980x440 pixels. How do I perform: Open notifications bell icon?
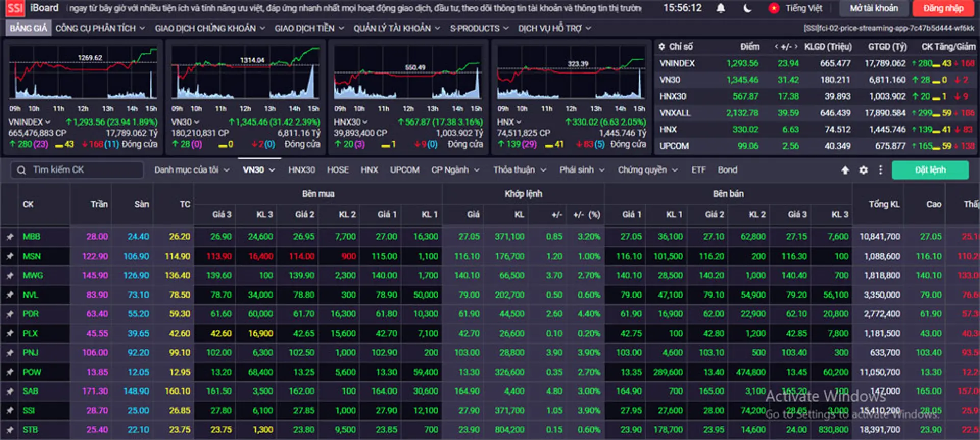(721, 8)
